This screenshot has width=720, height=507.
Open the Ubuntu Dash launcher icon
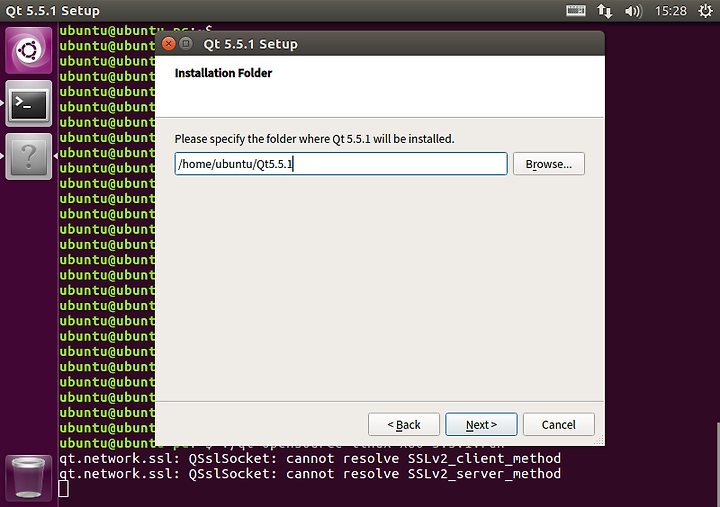pos(28,50)
